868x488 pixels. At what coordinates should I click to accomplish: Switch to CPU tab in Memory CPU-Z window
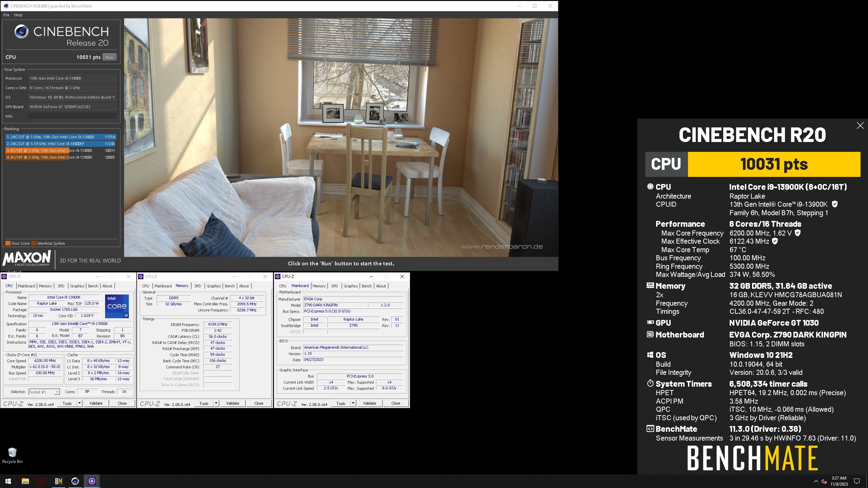pos(145,286)
